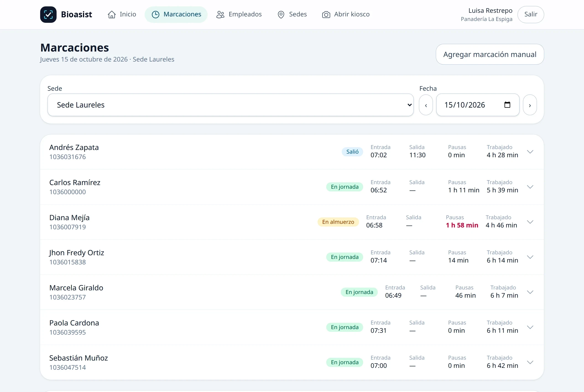584x392 pixels.
Task: Click the red 1 h 58 min pauses value
Action: 462,225
